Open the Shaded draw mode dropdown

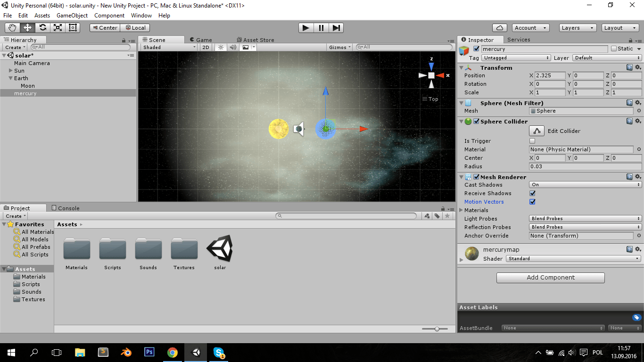169,47
